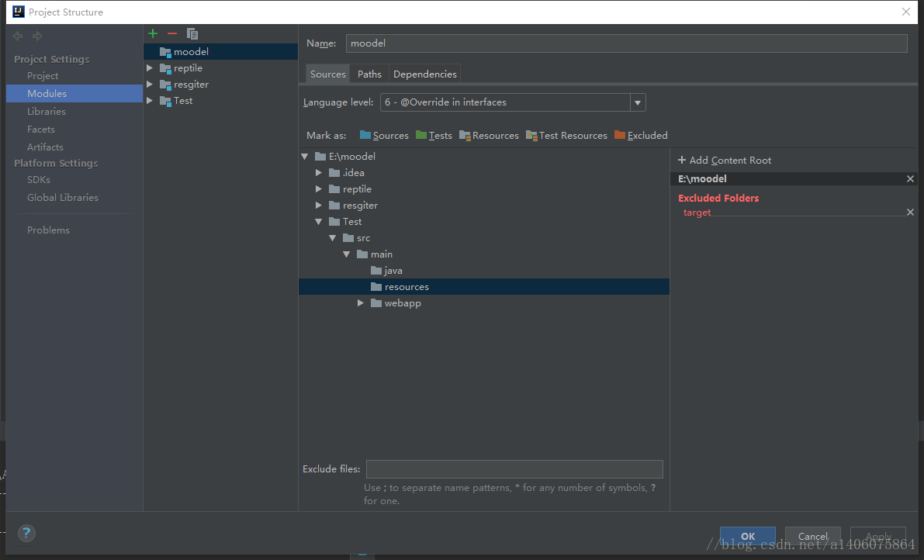Expand Test module in module list

pyautogui.click(x=150, y=101)
